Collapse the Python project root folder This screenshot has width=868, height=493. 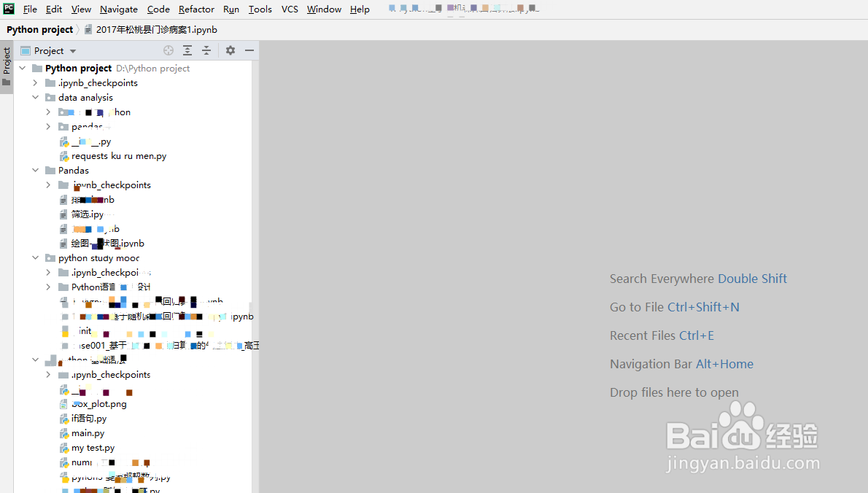pos(23,68)
